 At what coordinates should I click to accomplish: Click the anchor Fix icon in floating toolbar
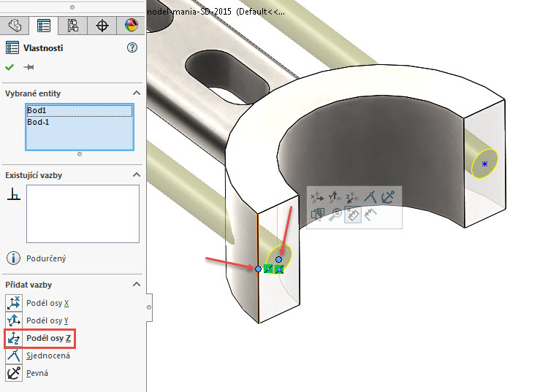coord(389,196)
